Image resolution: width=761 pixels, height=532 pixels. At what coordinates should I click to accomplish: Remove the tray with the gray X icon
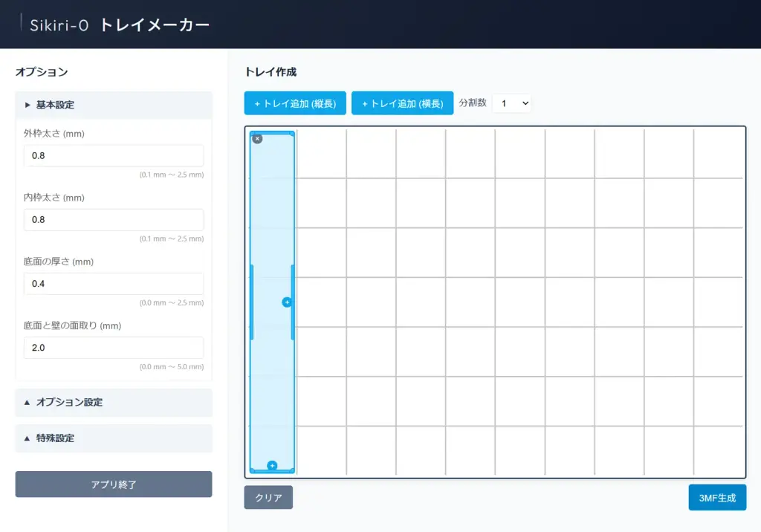257,139
